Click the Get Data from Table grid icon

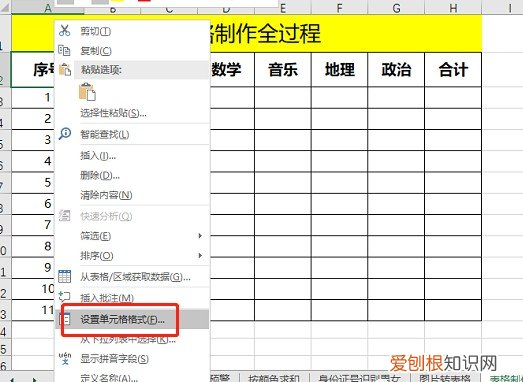[x=64, y=276]
